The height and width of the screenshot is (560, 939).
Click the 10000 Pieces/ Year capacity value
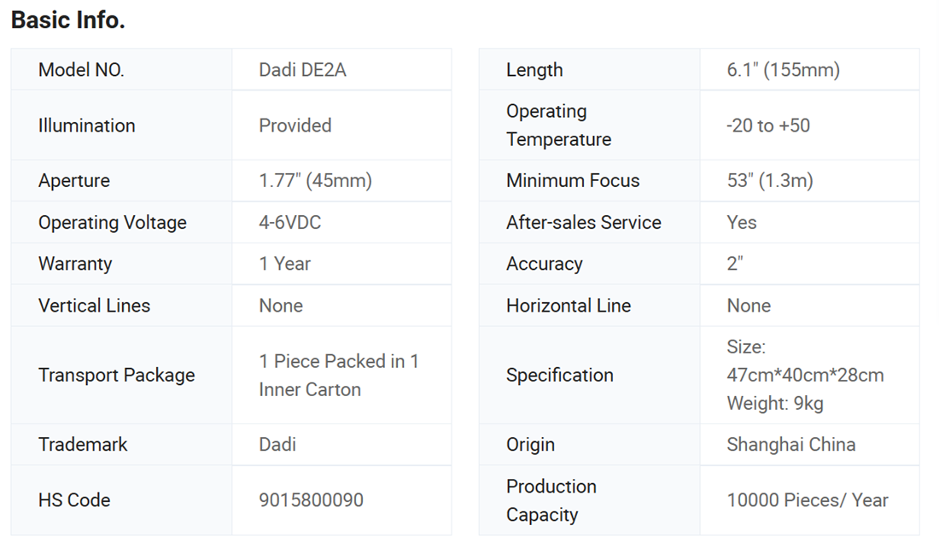click(807, 500)
